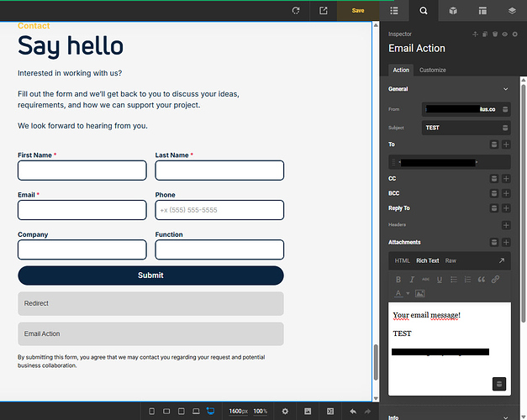Screen dimensions: 527x420
Task: Select the desktop monitor viewport icon
Action: tap(210, 412)
